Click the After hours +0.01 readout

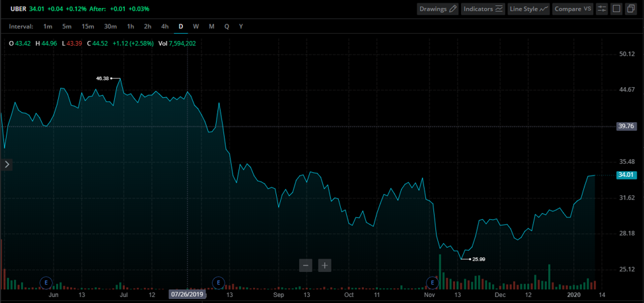point(118,9)
